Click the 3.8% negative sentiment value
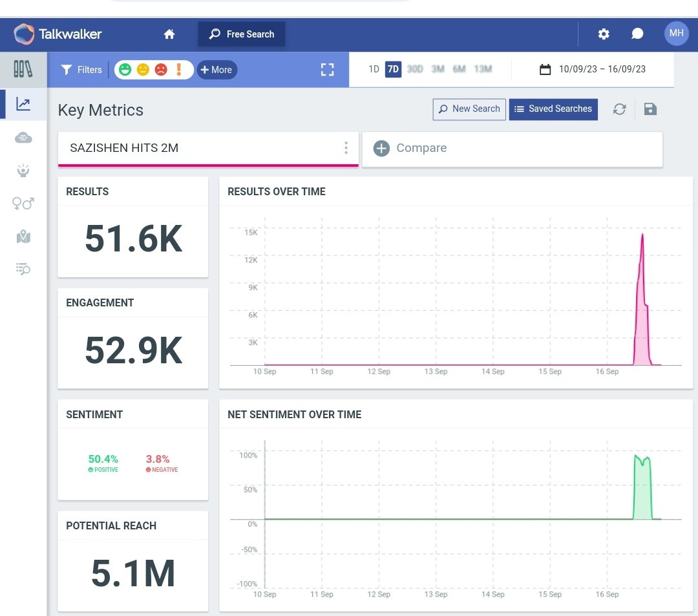Screen dimensions: 698x616 click(x=158, y=459)
